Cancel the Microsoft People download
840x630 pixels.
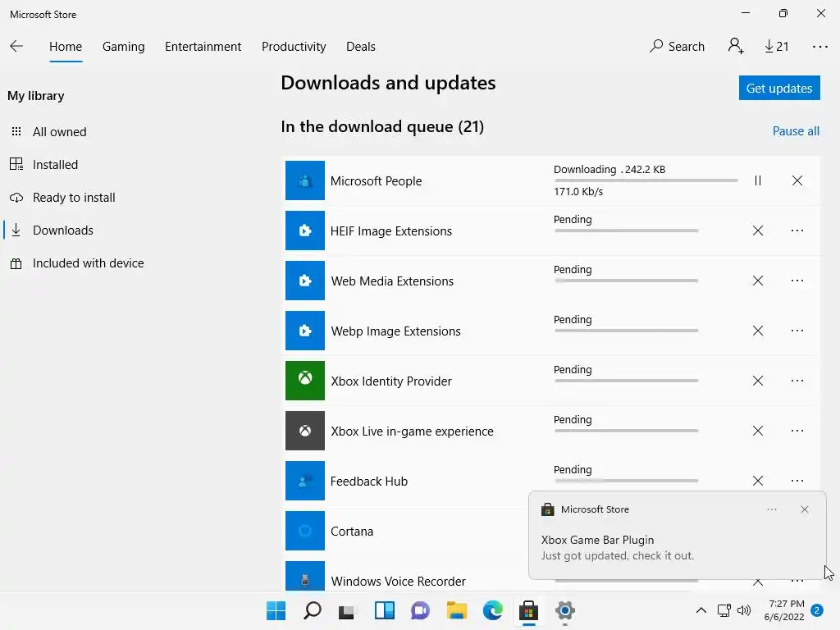tap(797, 180)
